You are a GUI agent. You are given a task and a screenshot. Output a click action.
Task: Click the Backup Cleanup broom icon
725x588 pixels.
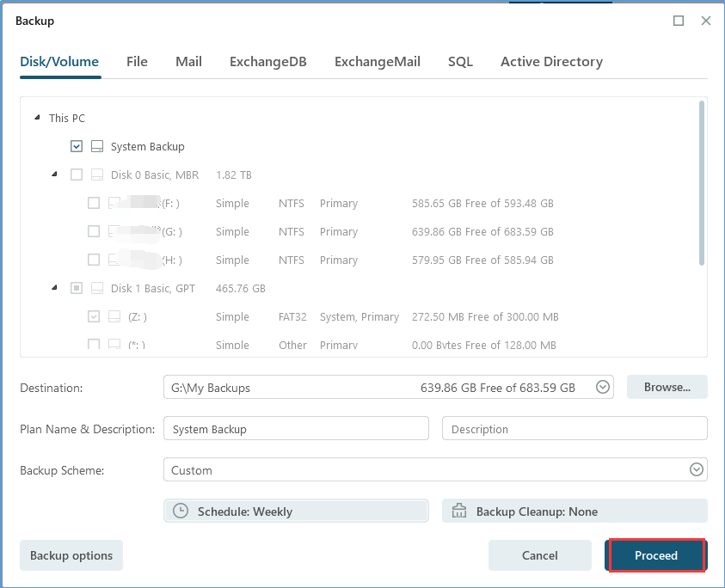(458, 511)
